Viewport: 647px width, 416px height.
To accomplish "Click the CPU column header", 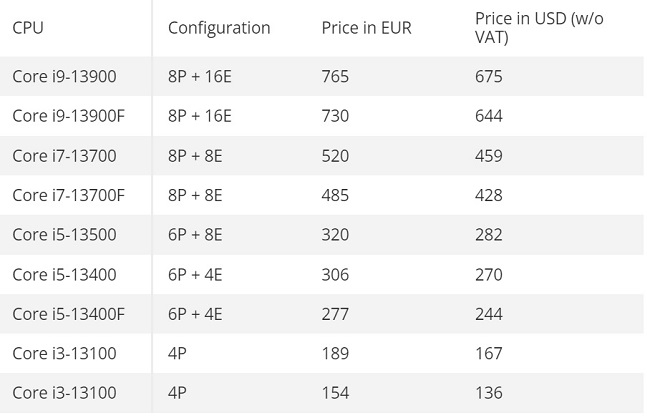I will tap(28, 28).
